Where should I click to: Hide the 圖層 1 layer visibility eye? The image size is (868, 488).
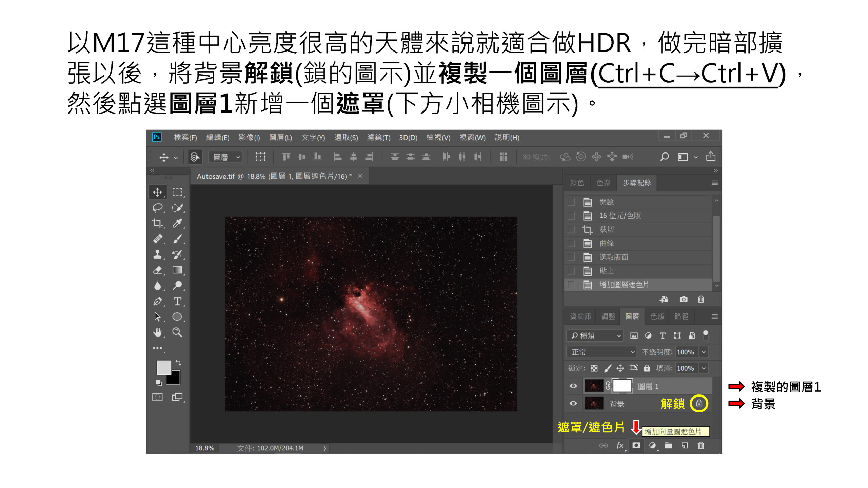(574, 385)
